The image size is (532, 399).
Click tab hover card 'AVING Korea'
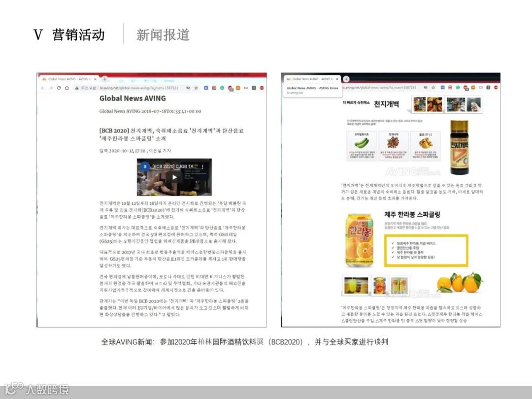[312, 90]
